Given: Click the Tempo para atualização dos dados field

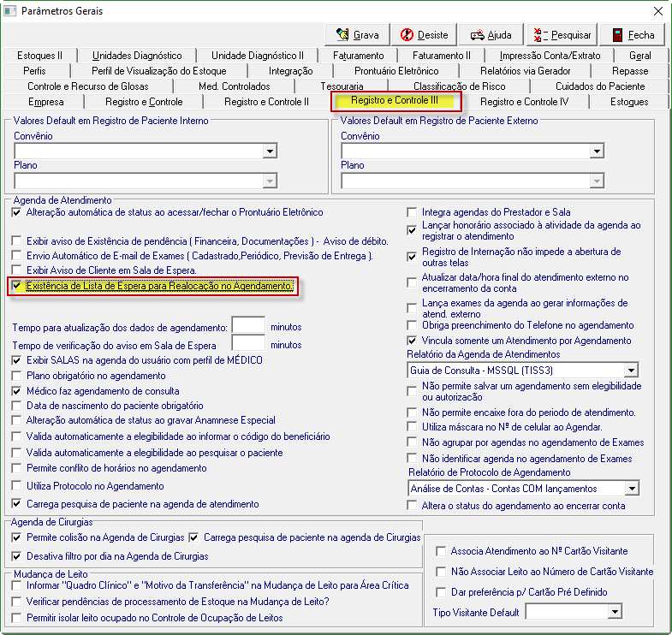Looking at the screenshot, I should click(x=248, y=326).
